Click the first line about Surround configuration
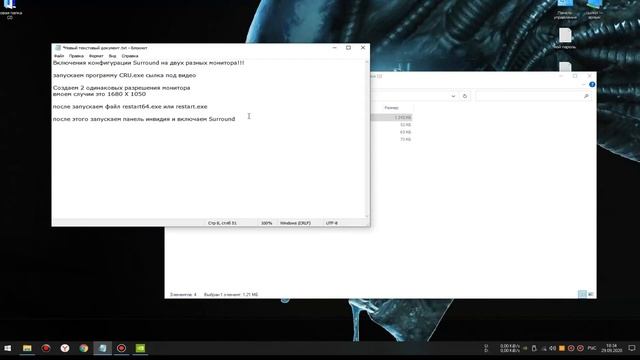 click(149, 63)
